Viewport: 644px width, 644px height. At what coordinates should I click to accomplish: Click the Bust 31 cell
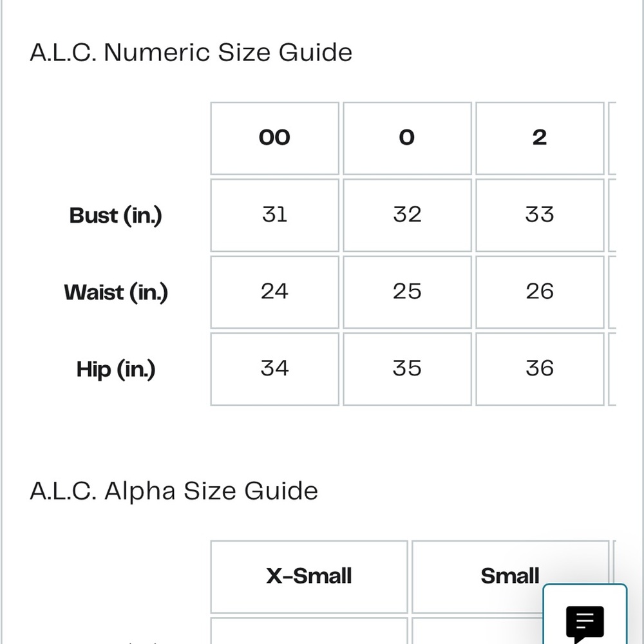(x=274, y=215)
